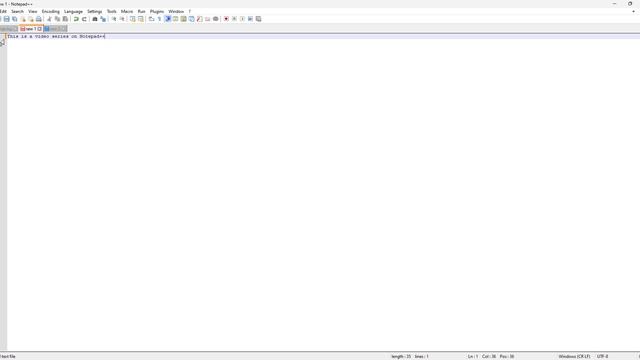Click 'Pos : 36' in the status bar
The image size is (640, 360).
(x=507, y=356)
